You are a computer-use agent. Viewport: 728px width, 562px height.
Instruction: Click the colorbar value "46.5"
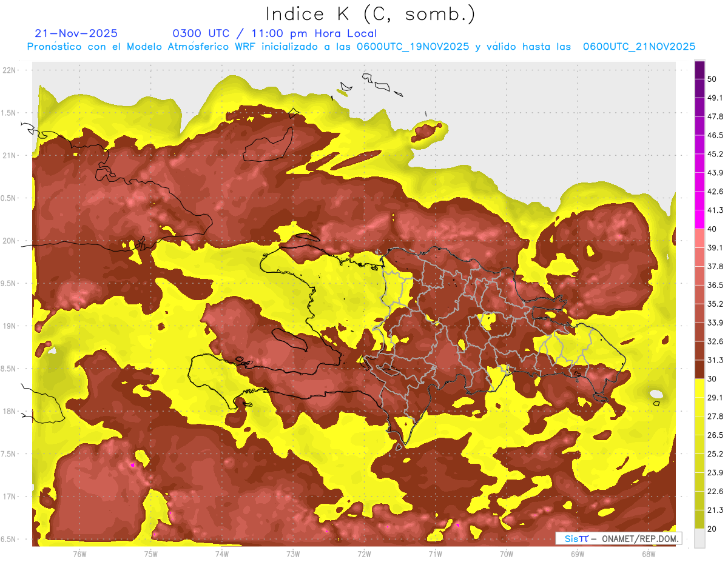click(x=715, y=135)
